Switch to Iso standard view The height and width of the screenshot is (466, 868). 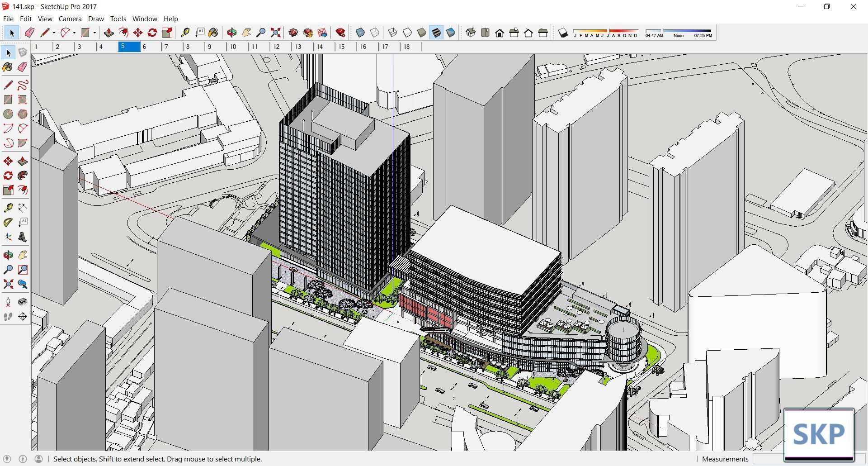471,33
